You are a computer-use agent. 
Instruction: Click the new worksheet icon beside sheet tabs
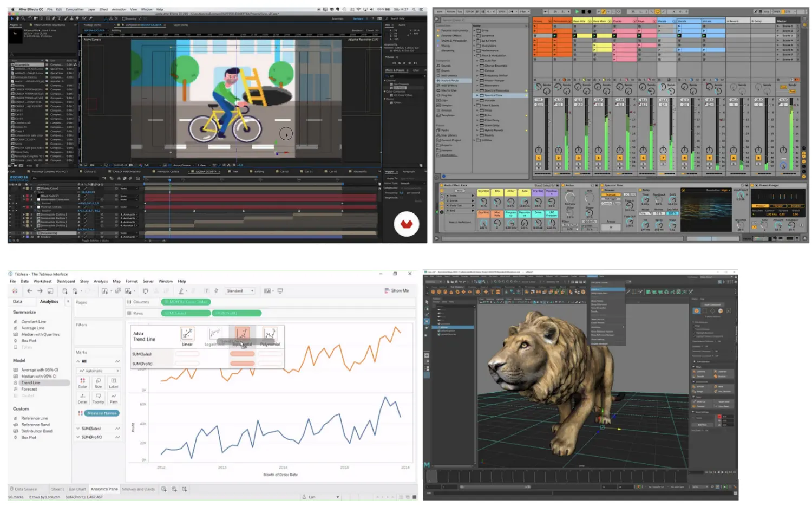pos(164,489)
